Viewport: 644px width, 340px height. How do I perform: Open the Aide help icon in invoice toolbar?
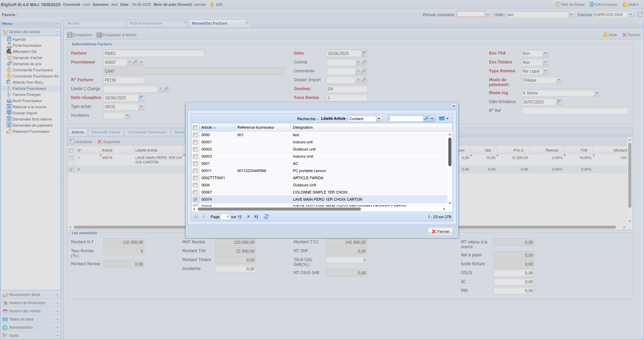click(x=606, y=35)
